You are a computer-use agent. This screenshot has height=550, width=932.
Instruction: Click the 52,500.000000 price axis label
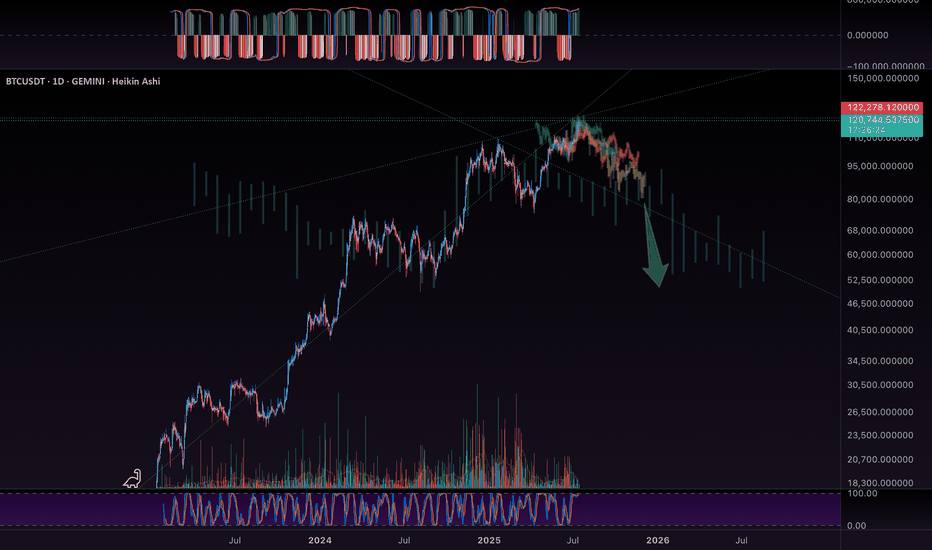click(880, 280)
